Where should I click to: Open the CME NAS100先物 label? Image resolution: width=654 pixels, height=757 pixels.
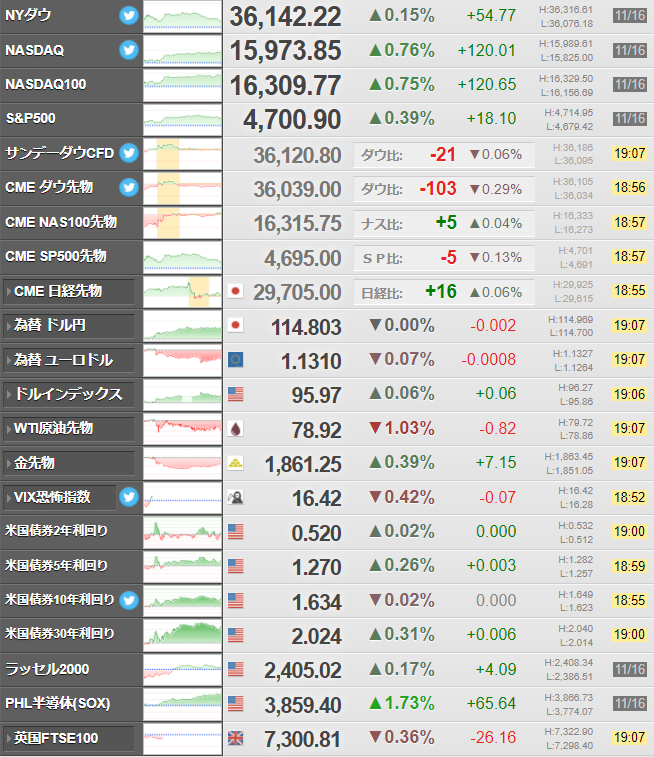click(x=61, y=222)
